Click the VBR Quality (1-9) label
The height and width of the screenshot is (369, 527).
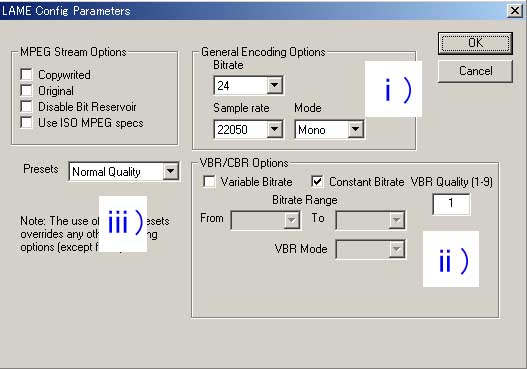pos(452,182)
